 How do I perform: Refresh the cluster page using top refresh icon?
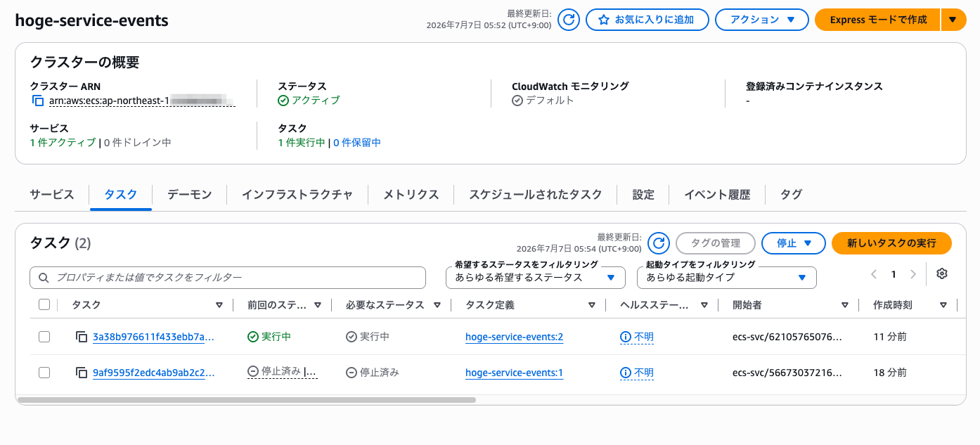coord(569,20)
